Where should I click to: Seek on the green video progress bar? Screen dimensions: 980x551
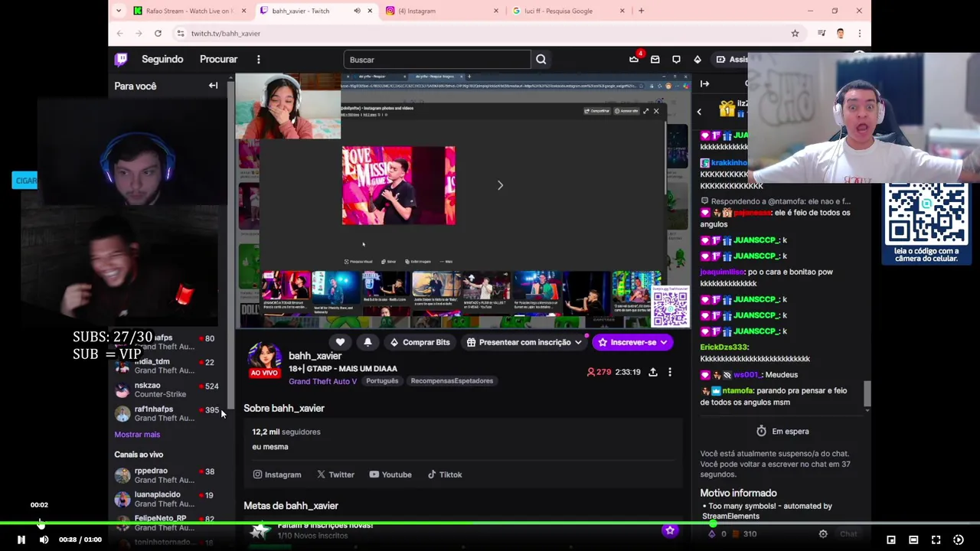click(x=490, y=523)
